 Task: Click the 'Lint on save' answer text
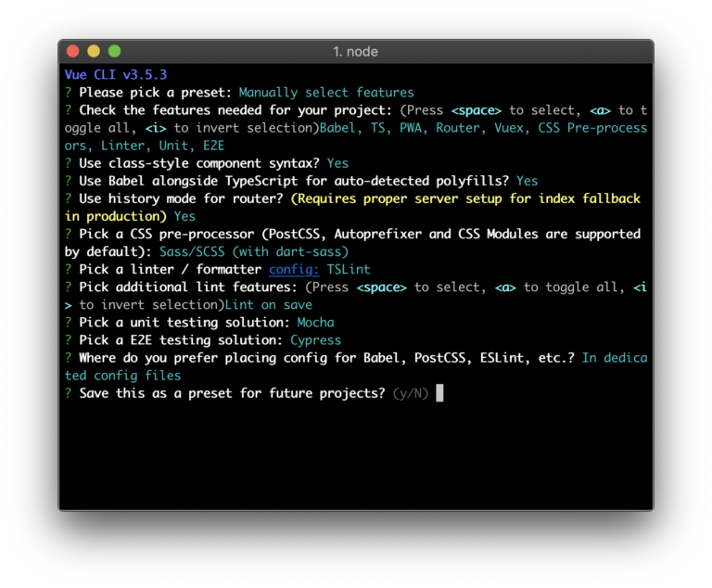(268, 304)
